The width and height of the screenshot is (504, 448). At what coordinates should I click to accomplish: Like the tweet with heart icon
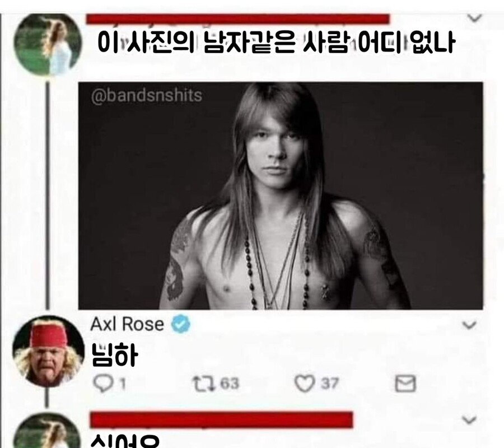pyautogui.click(x=305, y=384)
